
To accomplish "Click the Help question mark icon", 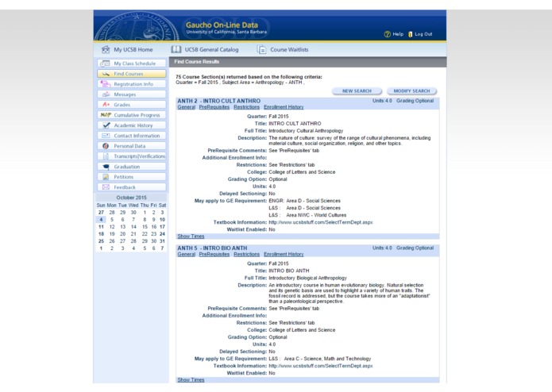I will click(388, 34).
